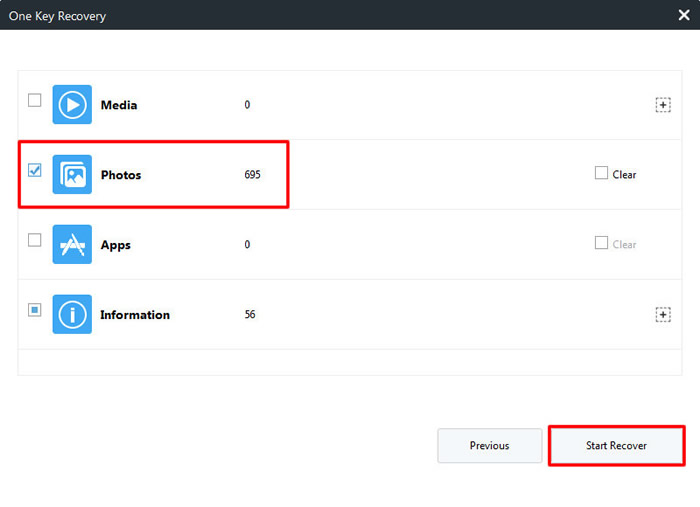Click the Photos picture icon
The width and height of the screenshot is (700, 507).
pos(72,175)
